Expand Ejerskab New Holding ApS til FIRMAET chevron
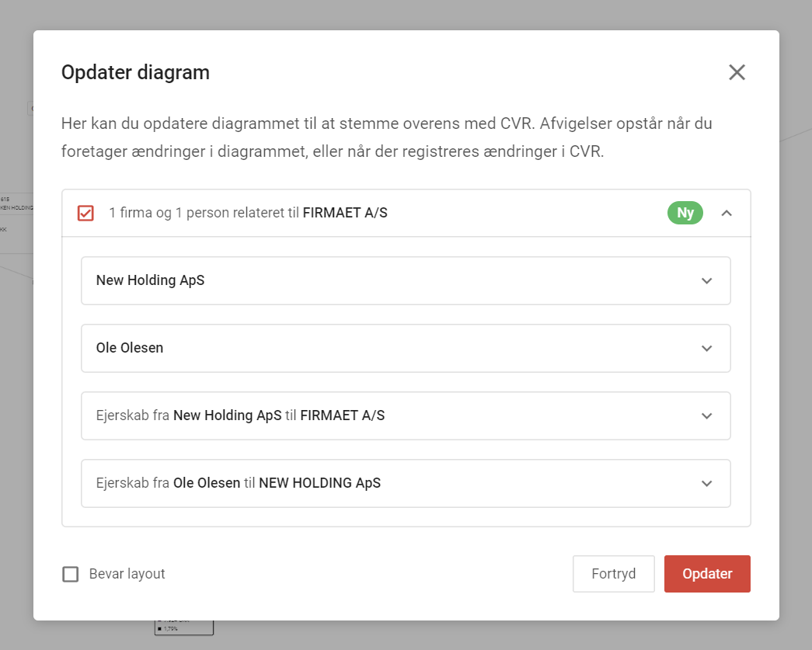This screenshot has height=650, width=812. pyautogui.click(x=707, y=416)
